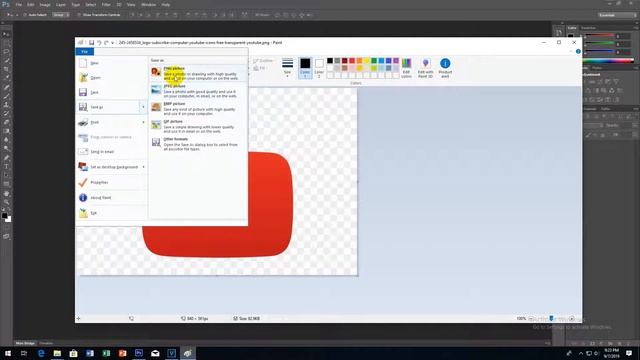
Task: Open Edit colors rainbow icon
Action: click(x=407, y=67)
